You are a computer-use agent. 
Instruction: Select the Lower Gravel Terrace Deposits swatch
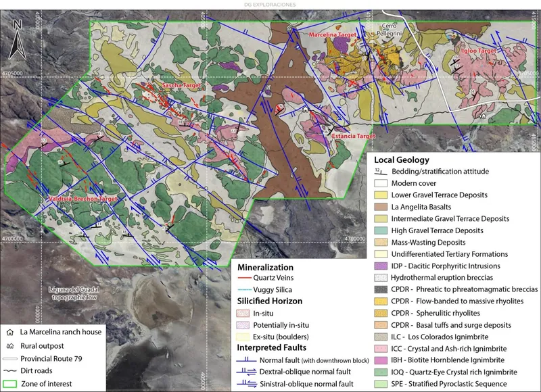tap(381, 195)
